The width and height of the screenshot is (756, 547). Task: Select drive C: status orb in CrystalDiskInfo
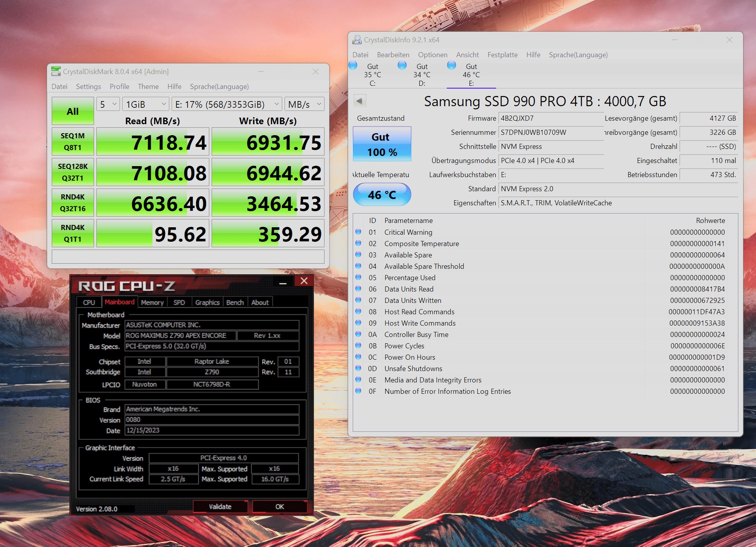353,65
